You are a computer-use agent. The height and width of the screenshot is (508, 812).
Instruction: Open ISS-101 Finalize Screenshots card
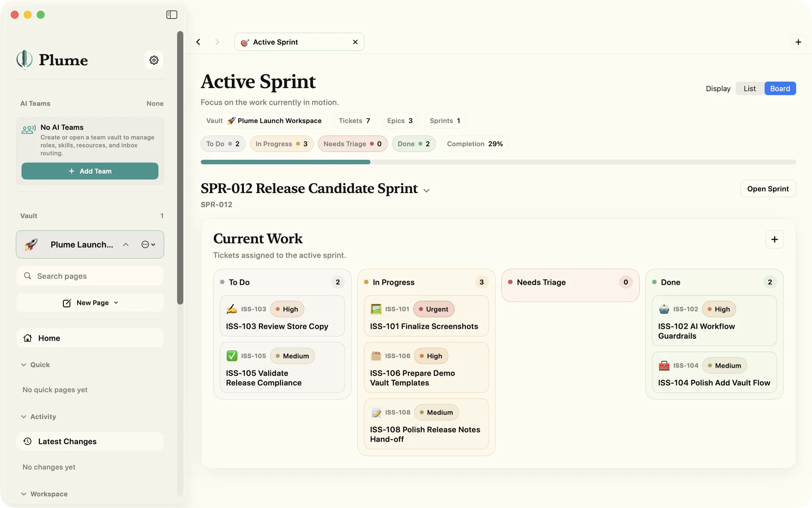tap(426, 316)
